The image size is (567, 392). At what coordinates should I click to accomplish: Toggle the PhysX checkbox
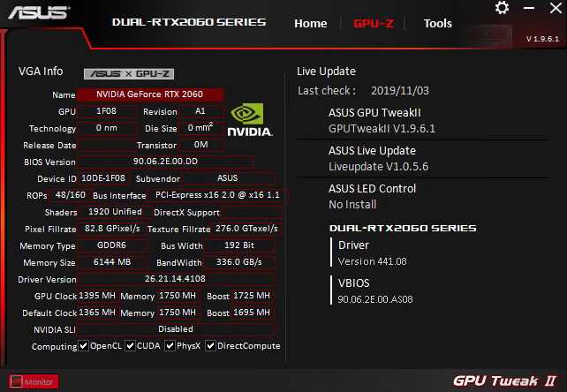pyautogui.click(x=170, y=346)
